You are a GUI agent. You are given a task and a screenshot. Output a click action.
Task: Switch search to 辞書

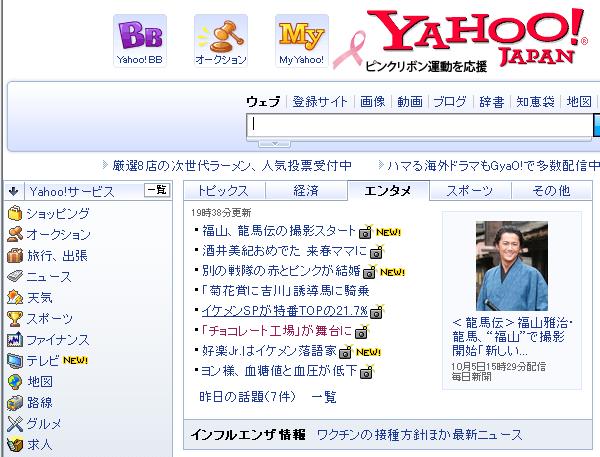point(492,101)
